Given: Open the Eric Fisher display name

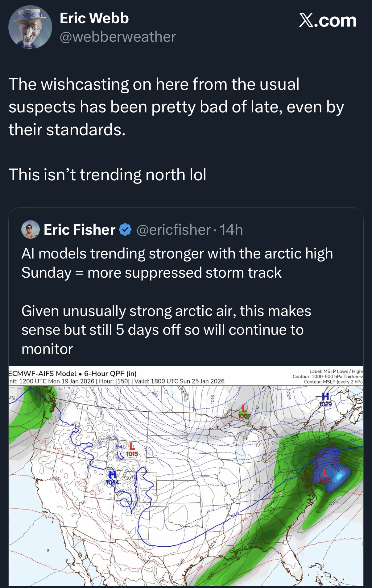Looking at the screenshot, I should 80,230.
